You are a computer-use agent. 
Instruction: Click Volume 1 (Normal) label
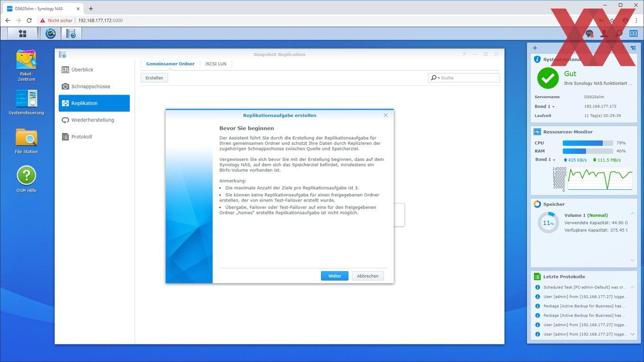pos(586,215)
